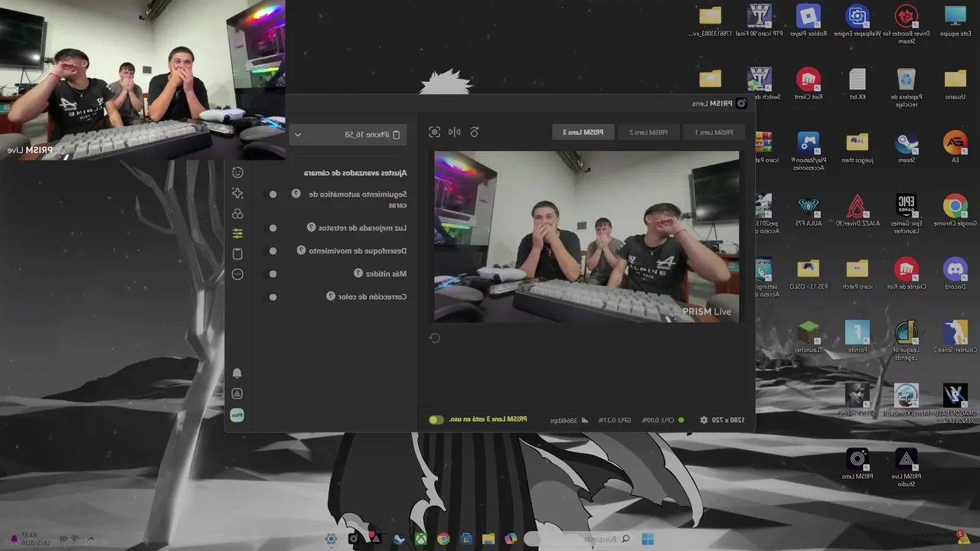This screenshot has width=980, height=551.
Task: Turn off the PRISM Lens 3 in-use toggle
Action: [x=436, y=420]
